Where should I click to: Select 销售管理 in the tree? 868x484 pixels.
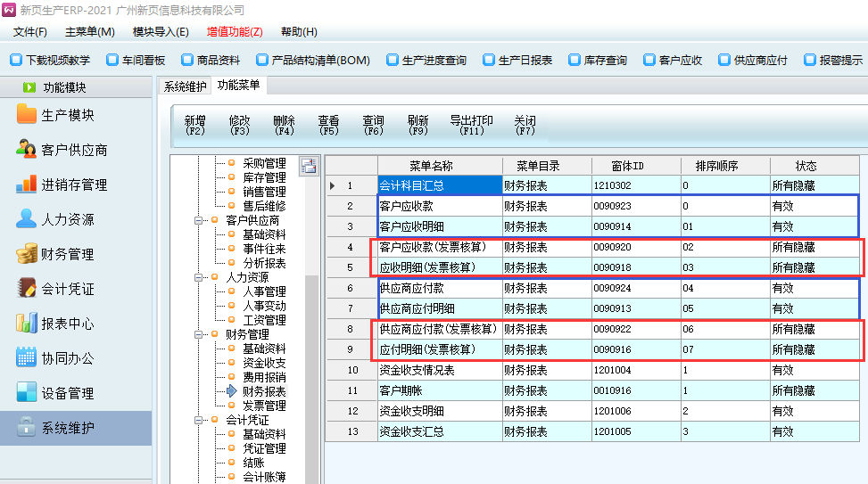click(265, 192)
